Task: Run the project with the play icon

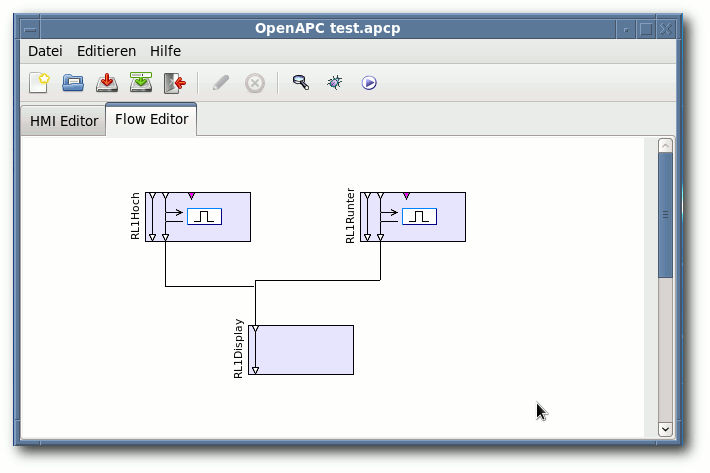Action: 369,83
